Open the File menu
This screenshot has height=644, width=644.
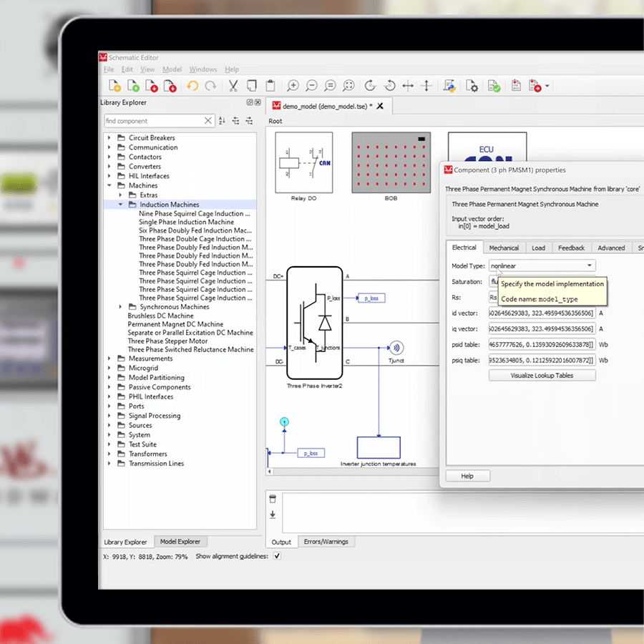tap(109, 69)
